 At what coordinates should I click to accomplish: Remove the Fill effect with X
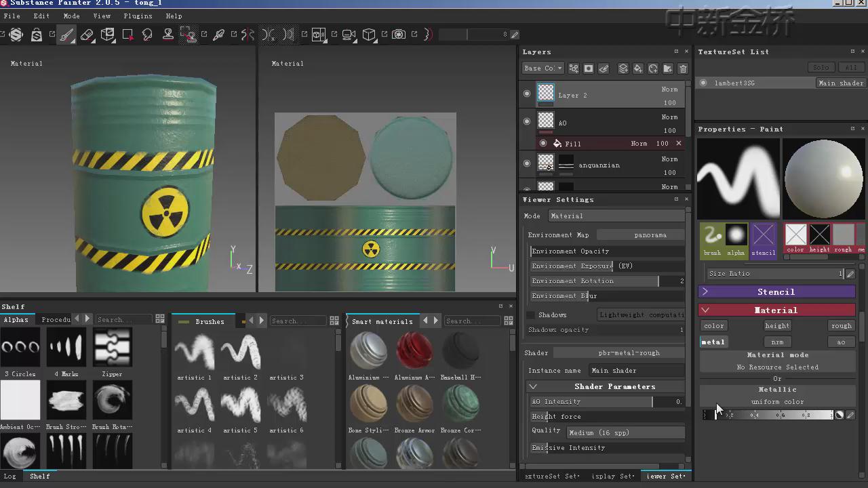click(678, 143)
